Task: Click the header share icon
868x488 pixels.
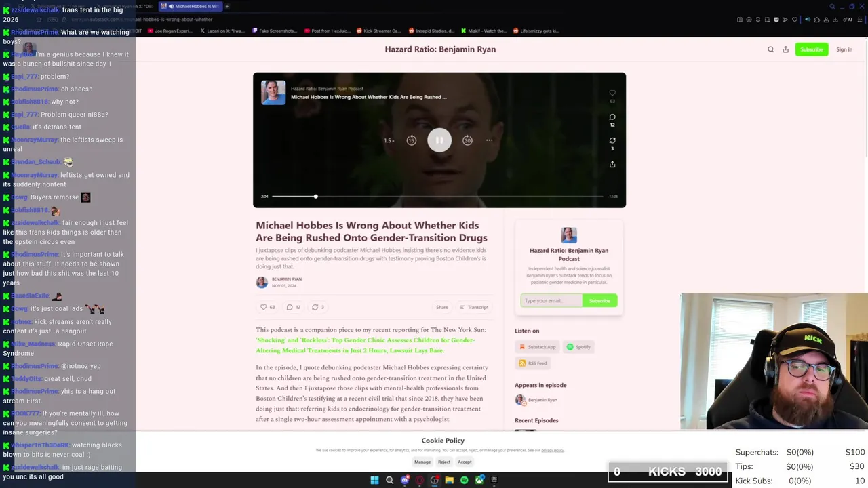Action: [786, 49]
